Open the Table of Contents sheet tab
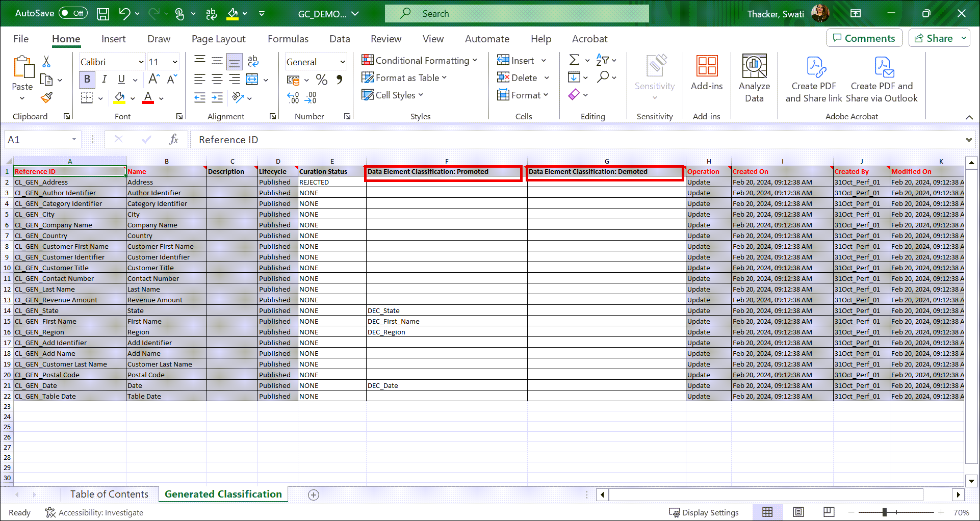This screenshot has height=521, width=980. (109, 494)
